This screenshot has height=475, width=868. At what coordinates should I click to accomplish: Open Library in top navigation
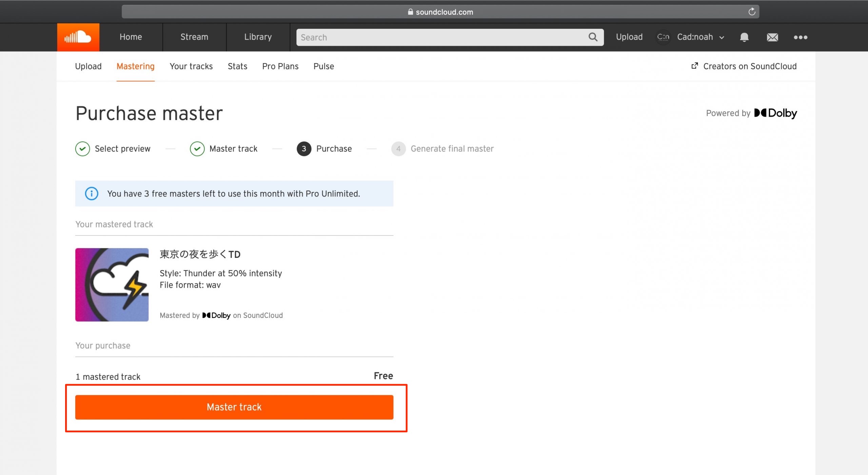(x=258, y=37)
